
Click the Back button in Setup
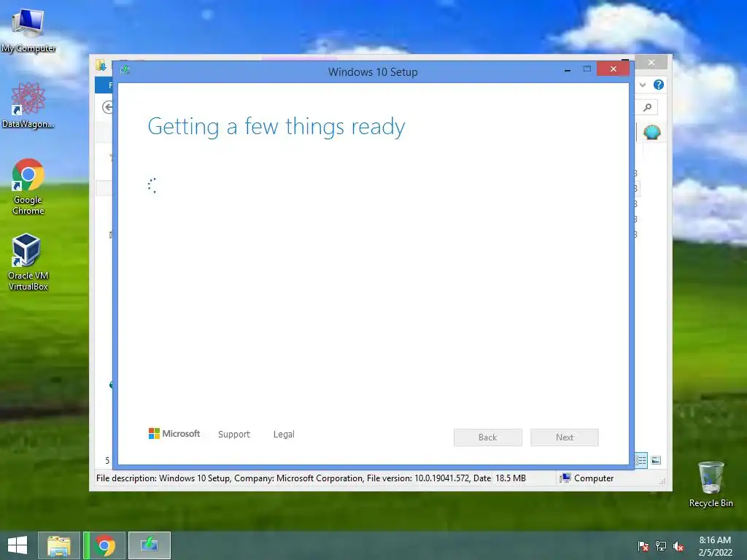click(x=488, y=437)
